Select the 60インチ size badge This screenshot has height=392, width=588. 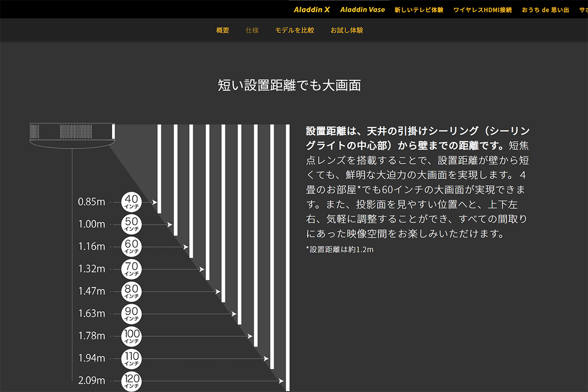click(131, 246)
